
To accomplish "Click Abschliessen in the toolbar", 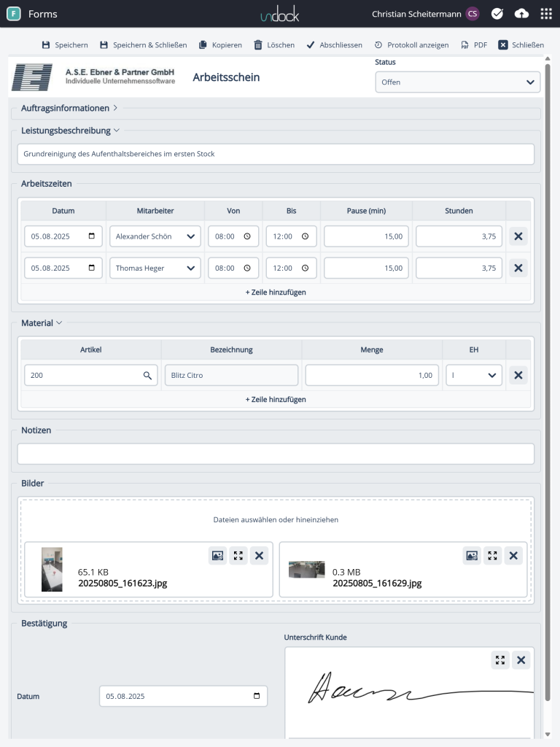I will coord(334,45).
